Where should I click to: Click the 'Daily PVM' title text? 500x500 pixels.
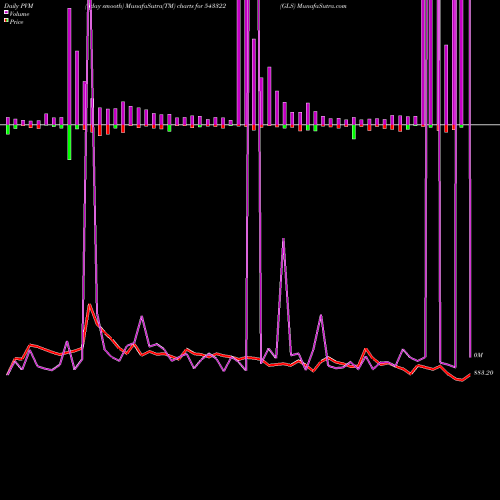coord(19,6)
